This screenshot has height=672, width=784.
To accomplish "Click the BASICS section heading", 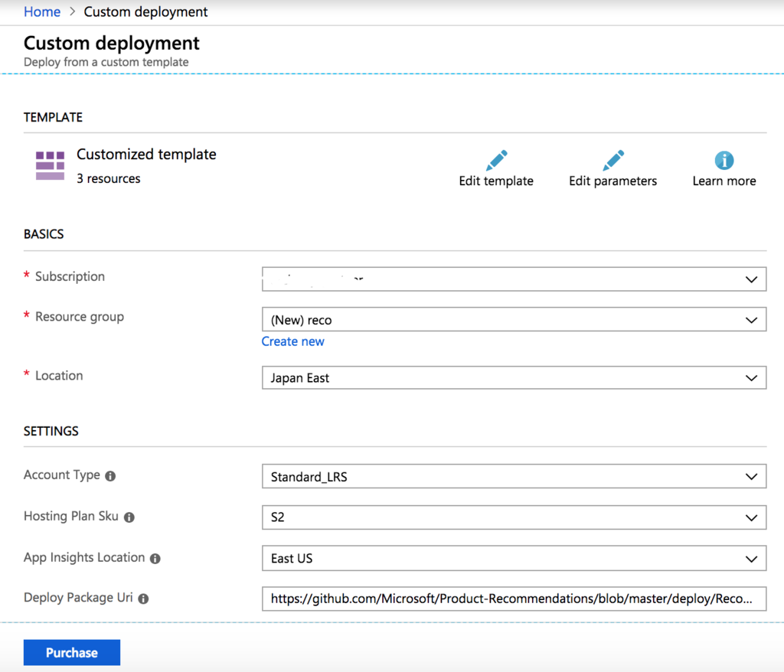I will (44, 234).
